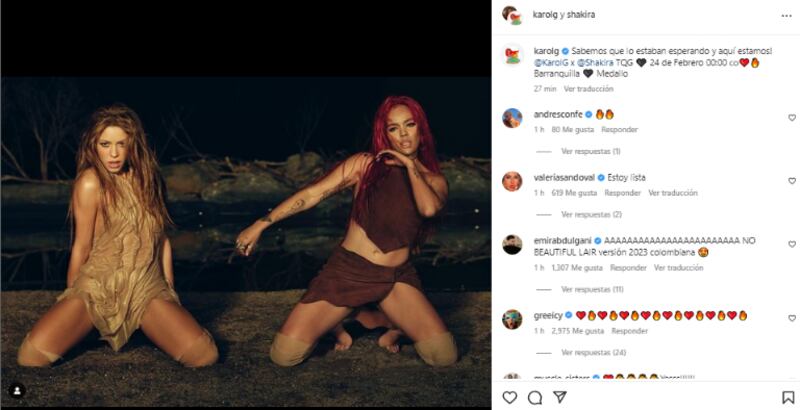
Task: Click the @Shakira mention in caption
Action: tap(595, 63)
